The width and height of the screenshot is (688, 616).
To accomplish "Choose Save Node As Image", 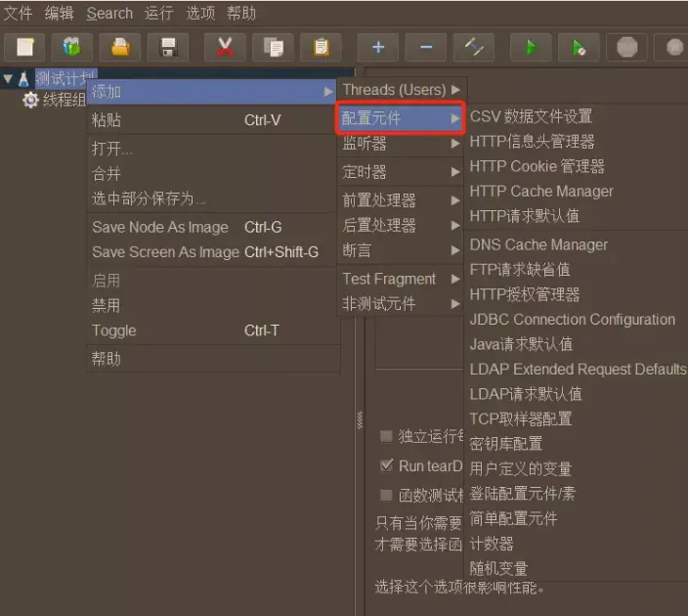I will coord(212,227).
